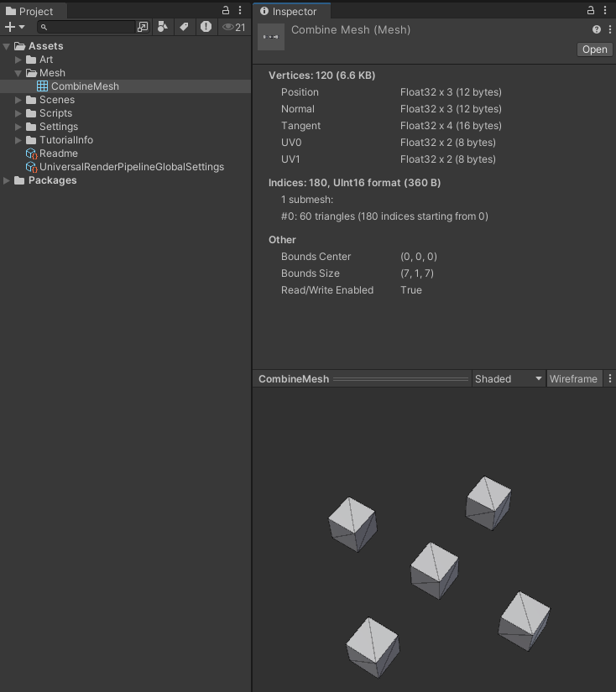Toggle hidden packages visibility eye counter

pos(233,27)
